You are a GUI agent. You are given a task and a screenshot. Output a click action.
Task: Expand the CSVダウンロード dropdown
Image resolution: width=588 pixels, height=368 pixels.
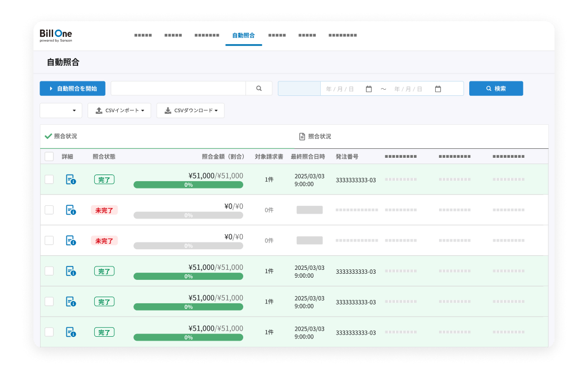coord(190,111)
